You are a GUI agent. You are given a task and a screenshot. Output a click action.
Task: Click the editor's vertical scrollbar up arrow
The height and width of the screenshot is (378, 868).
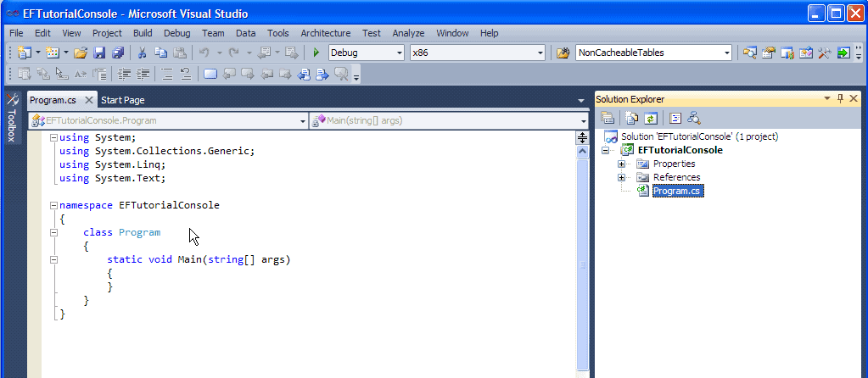(582, 151)
